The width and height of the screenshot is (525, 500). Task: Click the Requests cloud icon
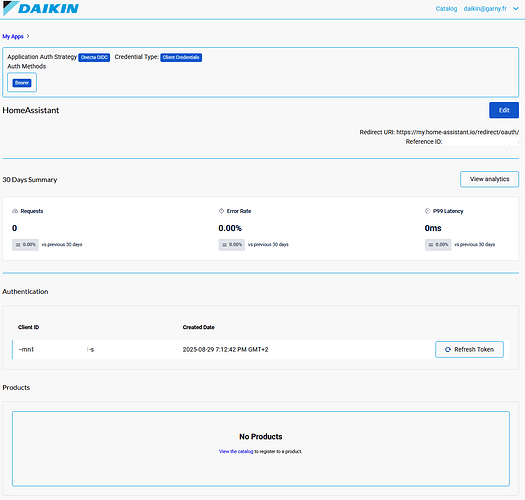point(15,211)
